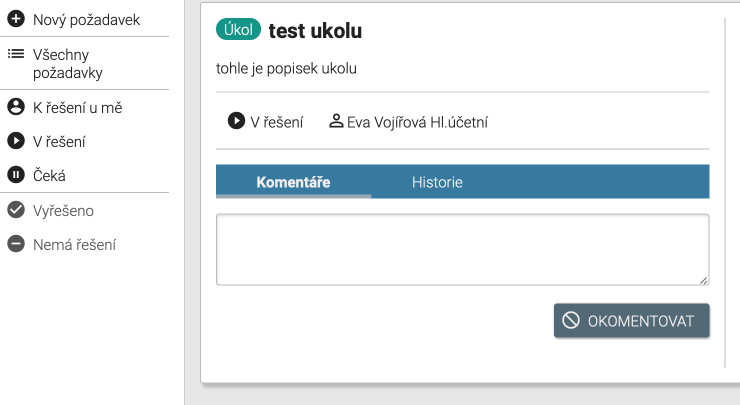Click the assignee name Eva Vojířová Hl.účetní
The image size is (740, 405).
coord(417,122)
